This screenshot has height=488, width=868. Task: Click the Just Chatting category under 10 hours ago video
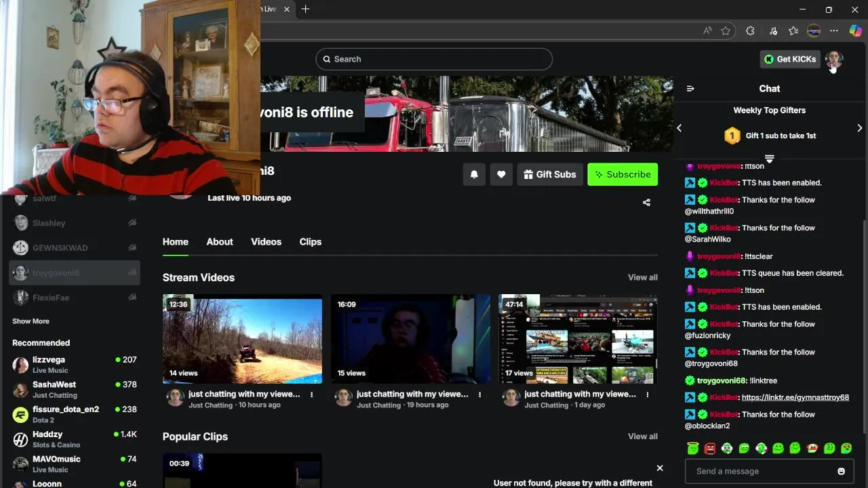coord(210,405)
